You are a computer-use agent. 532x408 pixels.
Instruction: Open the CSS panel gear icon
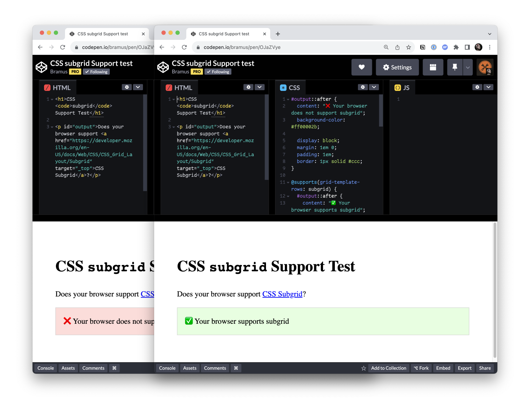363,87
